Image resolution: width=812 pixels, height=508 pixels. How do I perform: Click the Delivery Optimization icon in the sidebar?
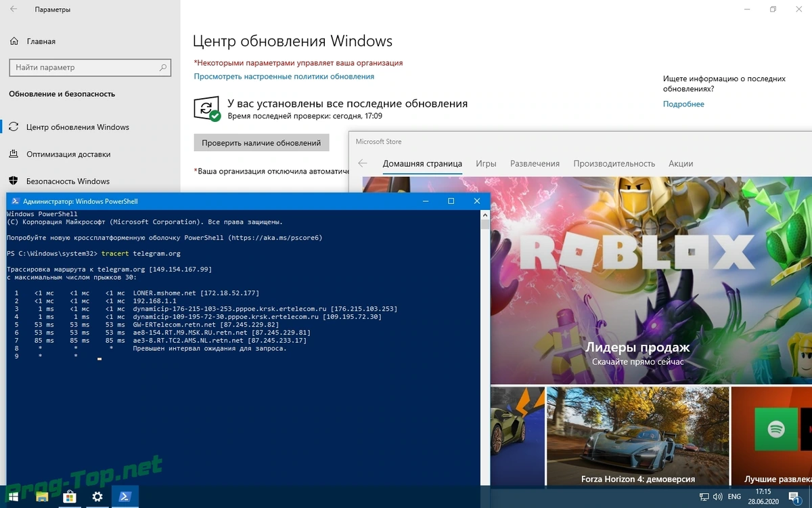pos(14,154)
